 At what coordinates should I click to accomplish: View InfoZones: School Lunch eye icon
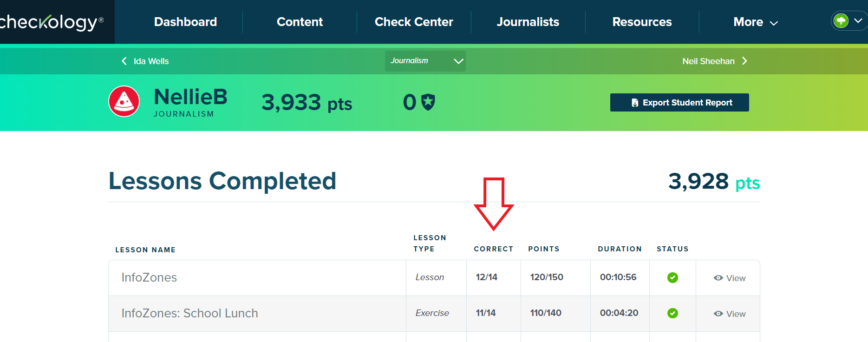tap(718, 314)
